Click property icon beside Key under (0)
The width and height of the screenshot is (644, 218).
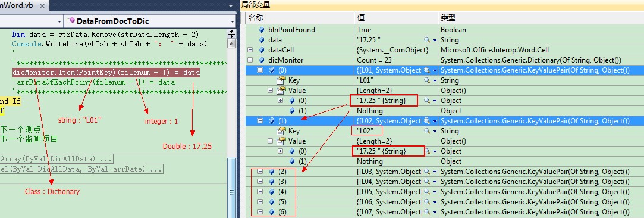(x=281, y=80)
